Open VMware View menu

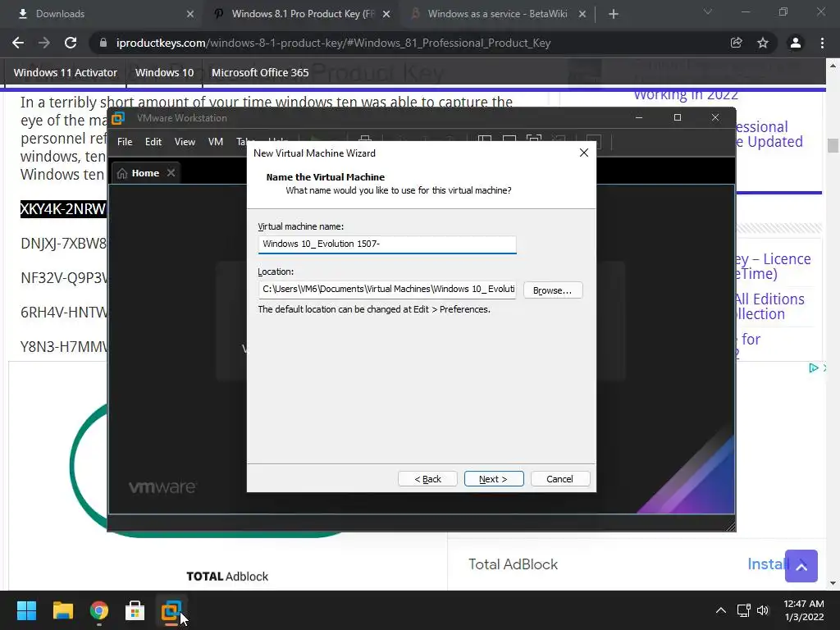point(185,142)
